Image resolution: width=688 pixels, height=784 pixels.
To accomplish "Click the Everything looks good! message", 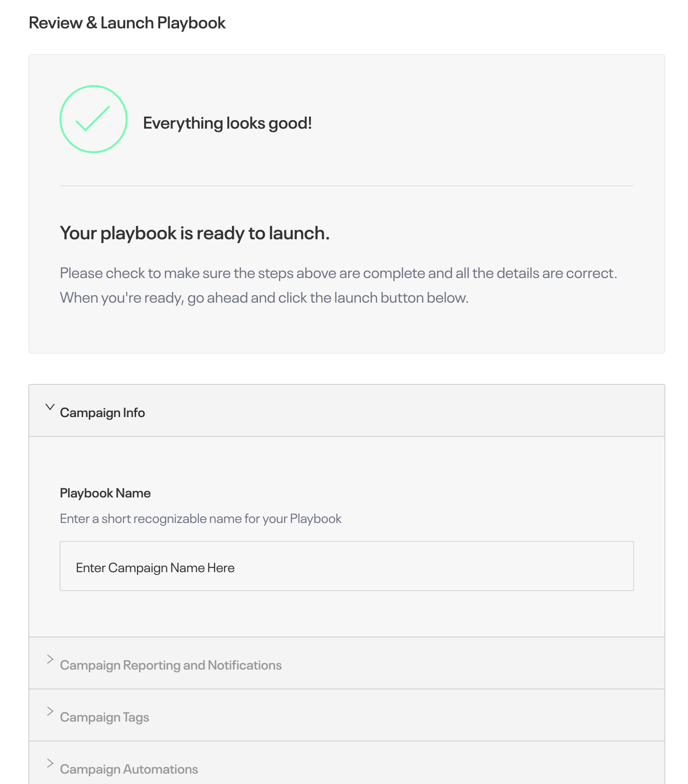I will (228, 123).
